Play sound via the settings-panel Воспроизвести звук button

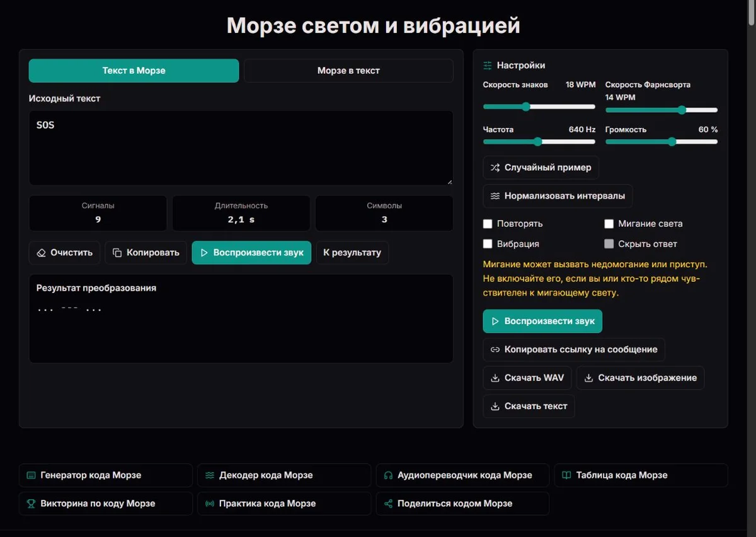click(542, 321)
